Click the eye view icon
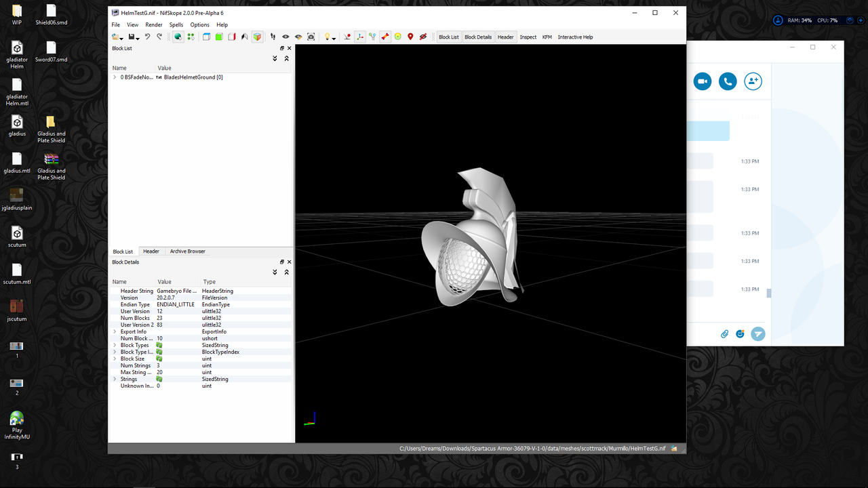868x488 pixels. (x=285, y=37)
